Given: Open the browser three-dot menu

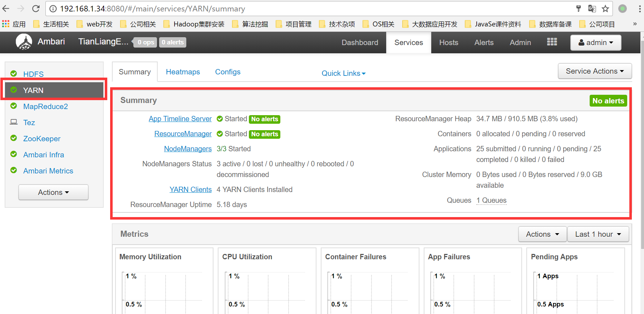Looking at the screenshot, I should [640, 9].
